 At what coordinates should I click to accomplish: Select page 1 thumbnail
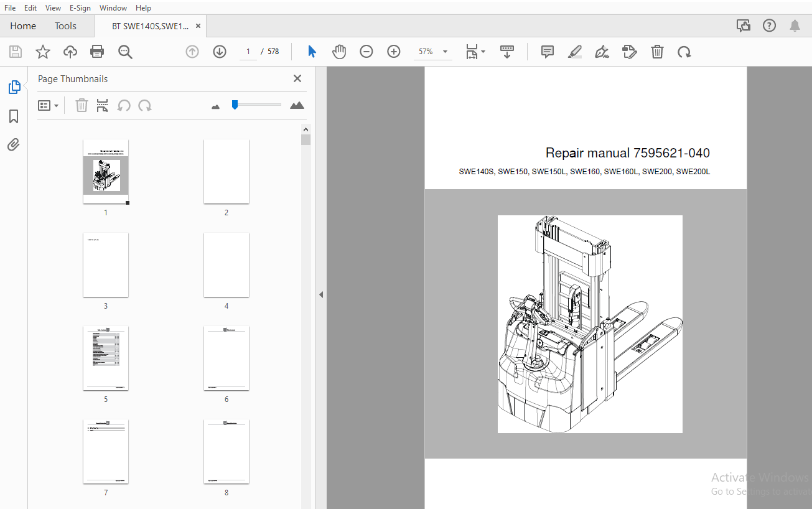click(106, 171)
